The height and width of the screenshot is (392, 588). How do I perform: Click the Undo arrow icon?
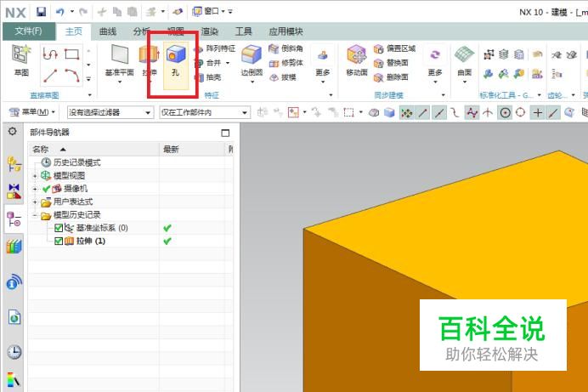[60, 12]
